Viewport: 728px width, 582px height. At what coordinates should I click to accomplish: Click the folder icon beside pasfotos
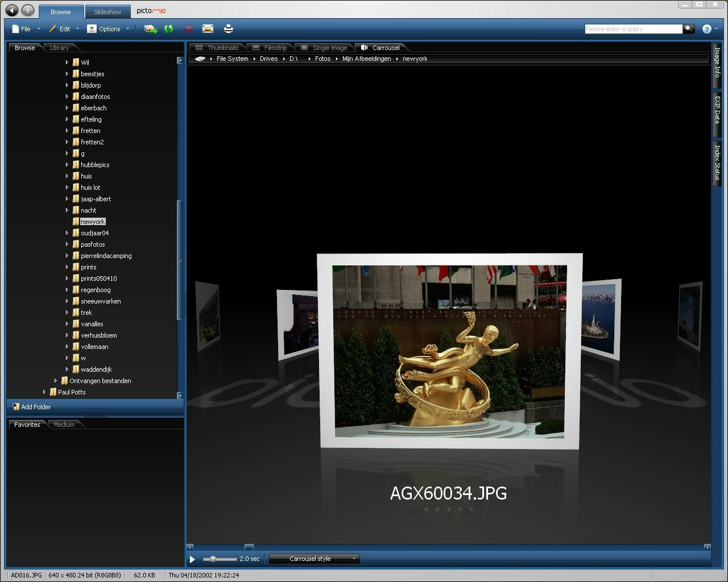[x=76, y=244]
